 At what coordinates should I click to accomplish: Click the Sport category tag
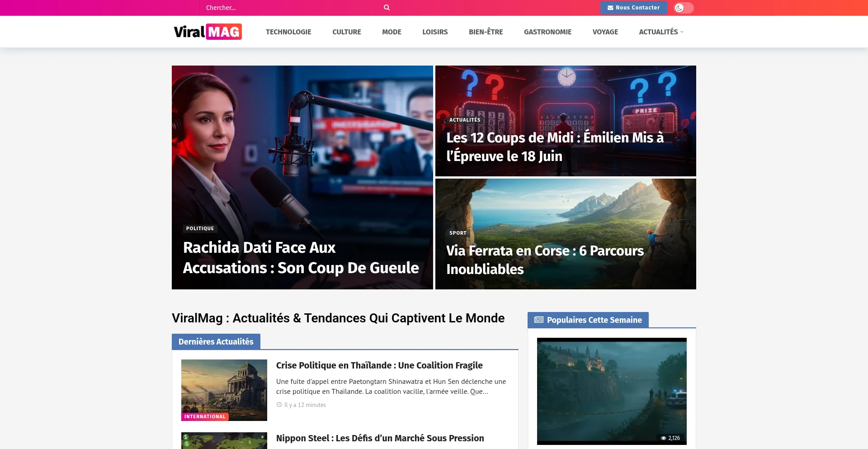point(458,233)
